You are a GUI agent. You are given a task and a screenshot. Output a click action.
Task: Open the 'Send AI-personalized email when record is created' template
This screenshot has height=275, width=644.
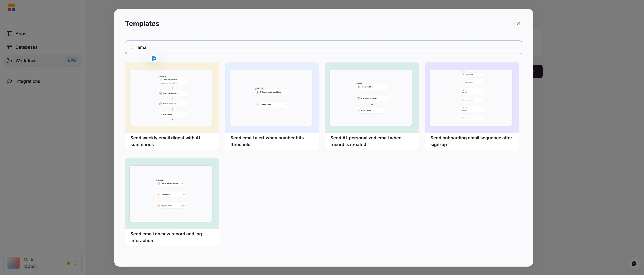372,106
